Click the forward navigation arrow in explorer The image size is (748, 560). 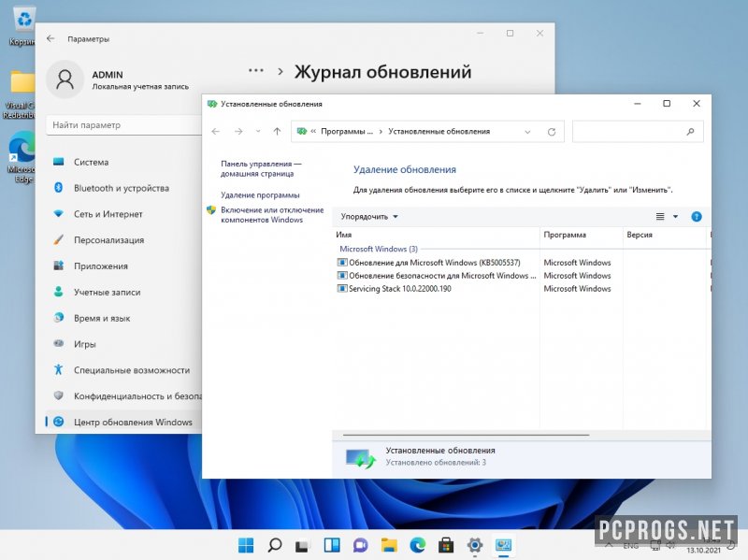(x=238, y=132)
